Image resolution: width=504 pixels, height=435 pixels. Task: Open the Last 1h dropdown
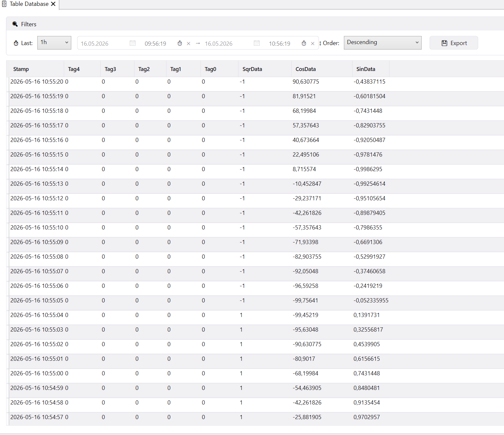(54, 43)
